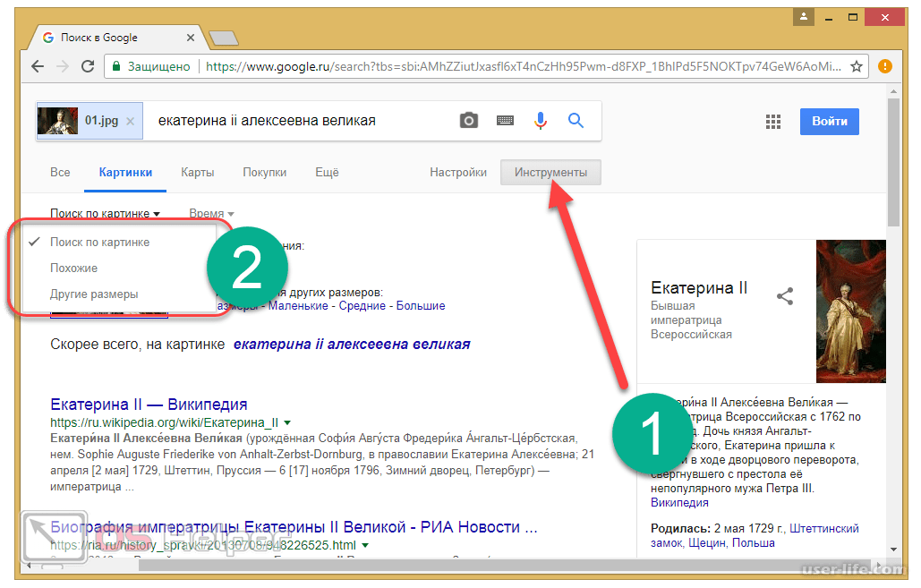
Task: Click the search query text field
Action: pos(300,121)
